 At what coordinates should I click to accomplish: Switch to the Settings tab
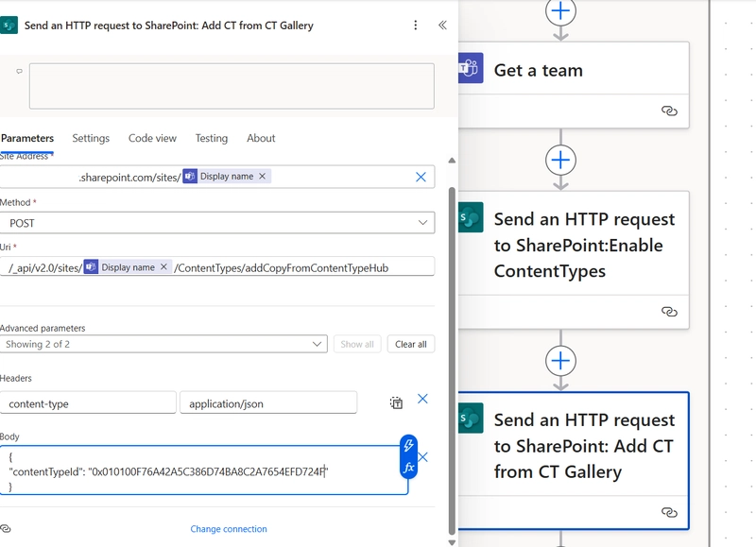point(91,138)
